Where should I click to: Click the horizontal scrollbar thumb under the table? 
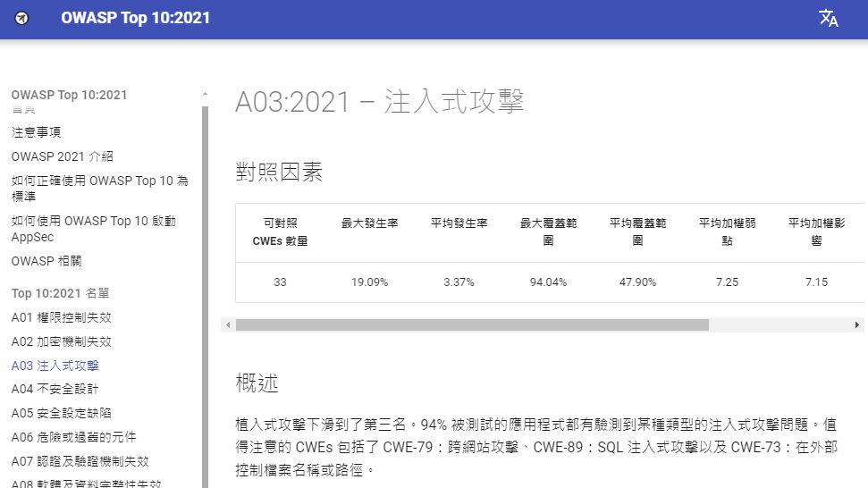472,325
